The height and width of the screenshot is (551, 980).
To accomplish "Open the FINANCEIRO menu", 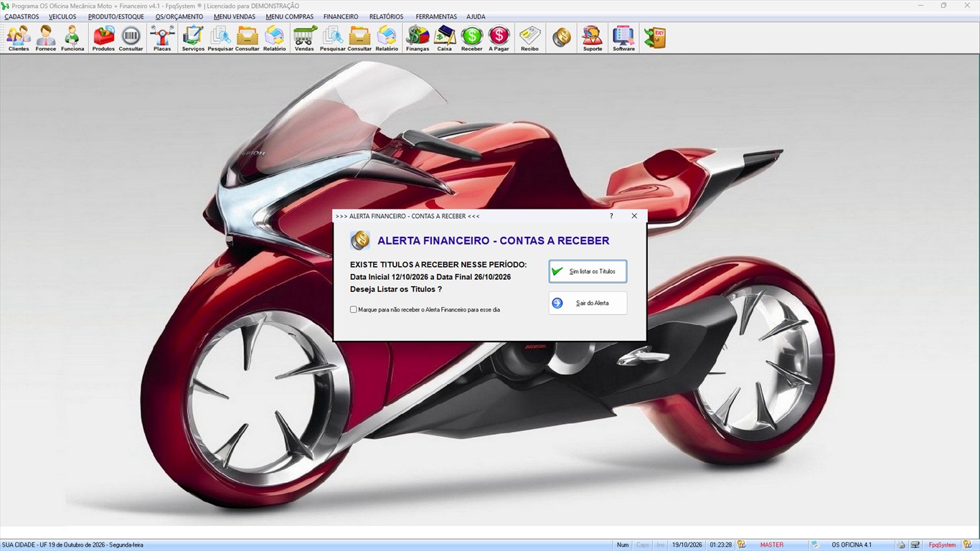I will [x=341, y=17].
